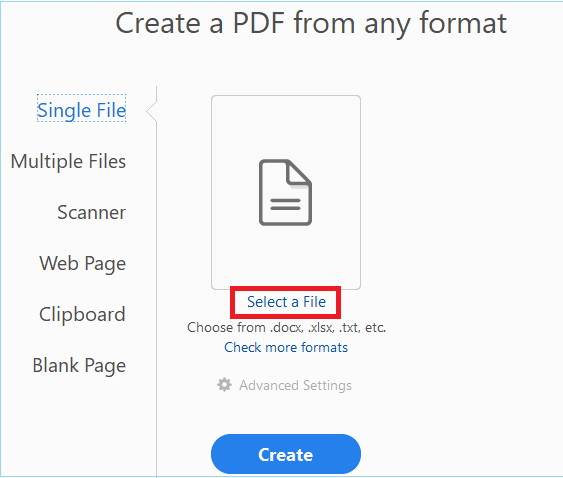Click the Advanced Settings gear icon

click(x=224, y=385)
